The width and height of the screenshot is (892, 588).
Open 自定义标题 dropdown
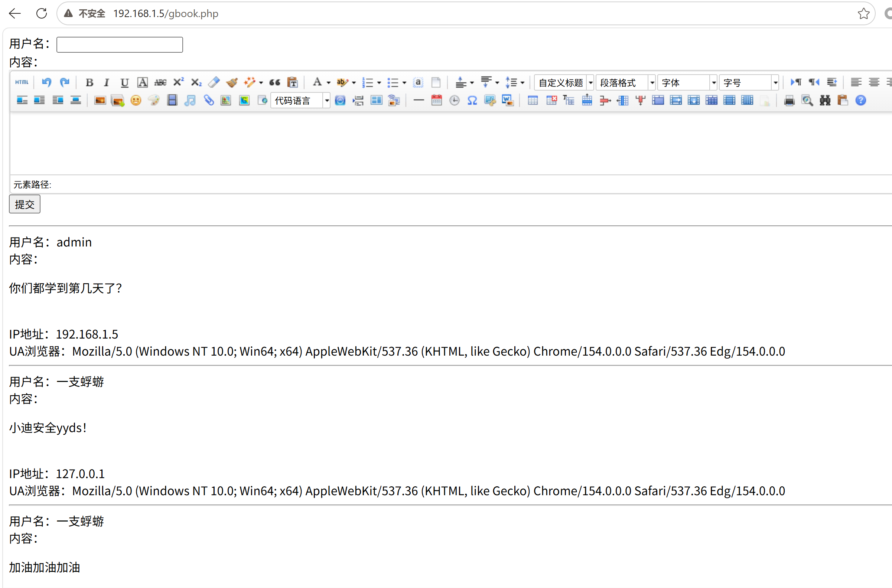coord(564,82)
